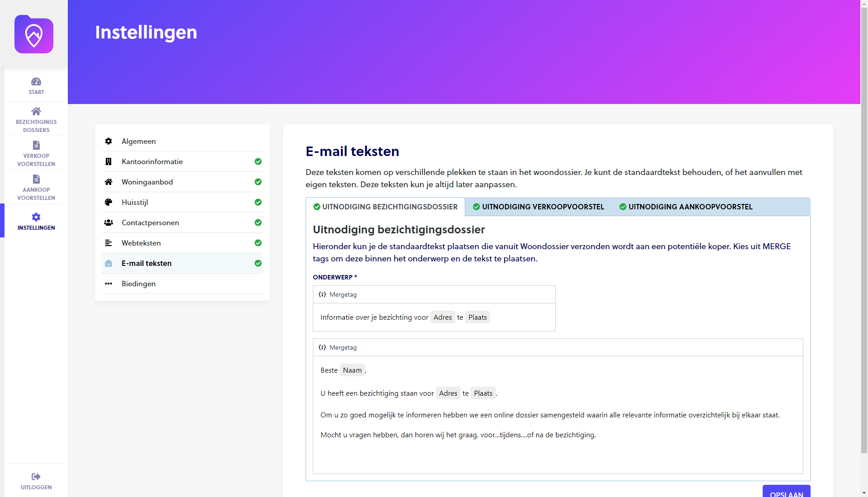Click Adres merge tag in subject field
The image size is (868, 497).
pos(443,317)
